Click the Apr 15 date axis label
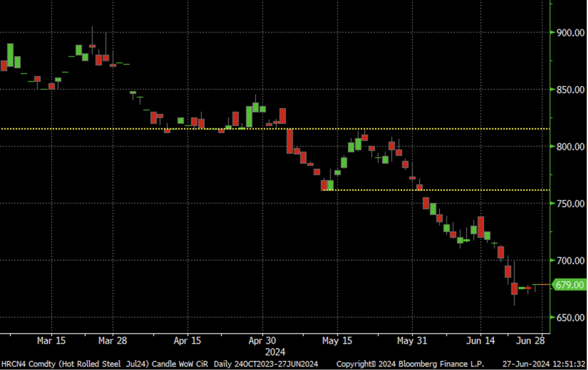588x370 pixels. [188, 341]
